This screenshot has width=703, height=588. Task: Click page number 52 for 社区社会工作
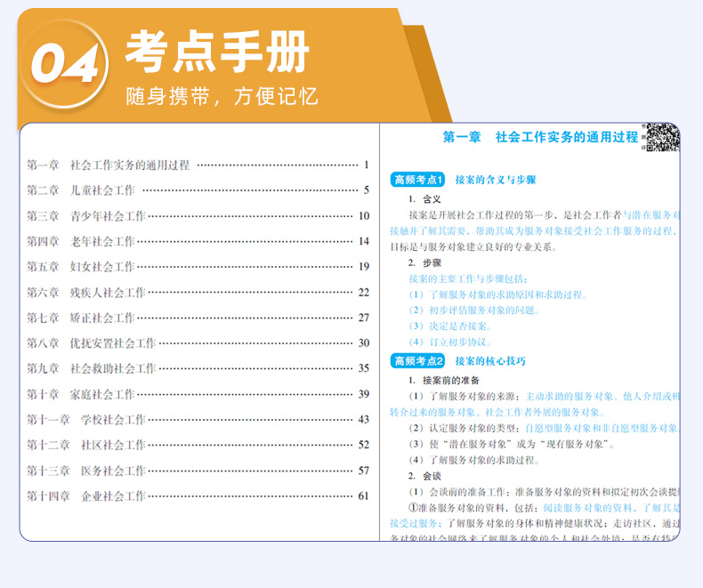point(364,445)
